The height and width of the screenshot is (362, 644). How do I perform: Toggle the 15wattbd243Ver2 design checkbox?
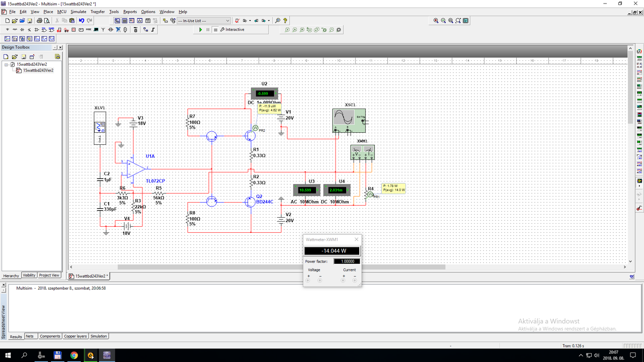coord(13,64)
